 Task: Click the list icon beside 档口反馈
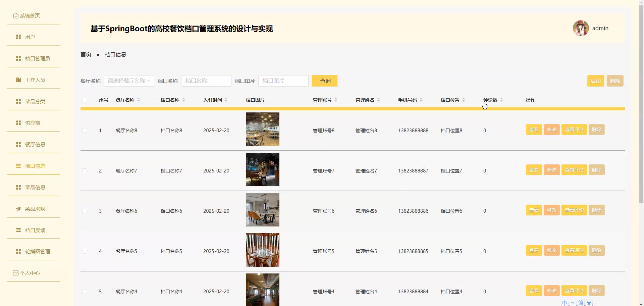18,230
